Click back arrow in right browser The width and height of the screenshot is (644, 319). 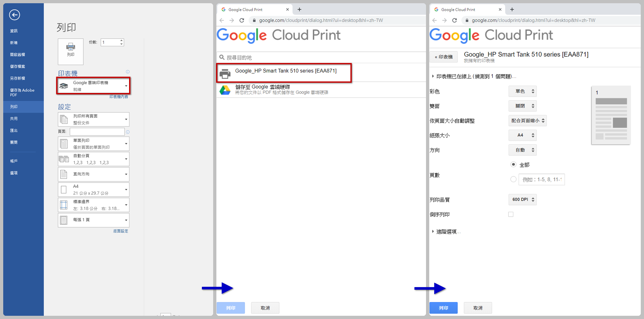434,20
